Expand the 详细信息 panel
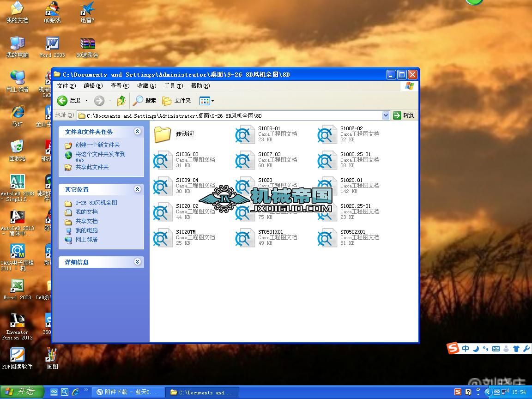The height and width of the screenshot is (399, 532). pos(137,261)
